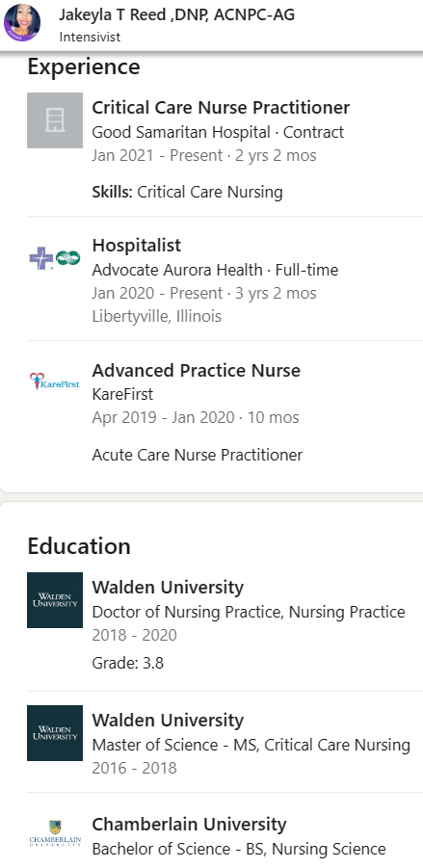Click the KareFirst company logo

tap(55, 381)
